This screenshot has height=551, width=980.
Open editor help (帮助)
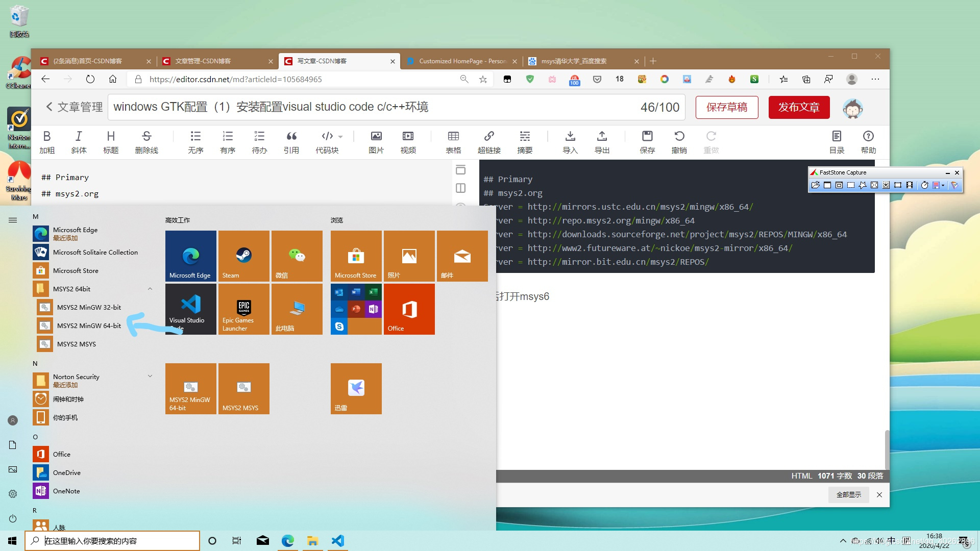(868, 142)
